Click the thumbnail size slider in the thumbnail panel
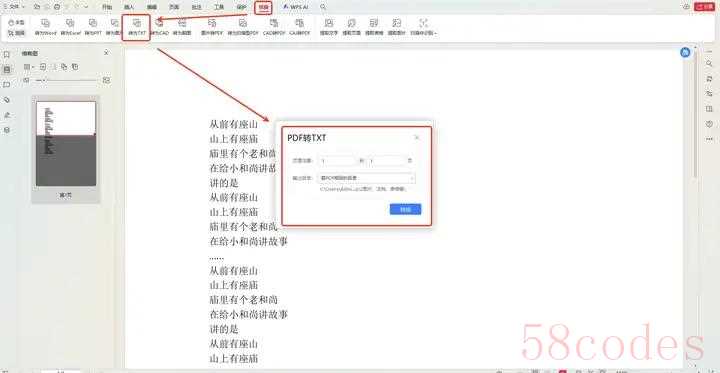This screenshot has height=373, width=720. tap(67, 80)
